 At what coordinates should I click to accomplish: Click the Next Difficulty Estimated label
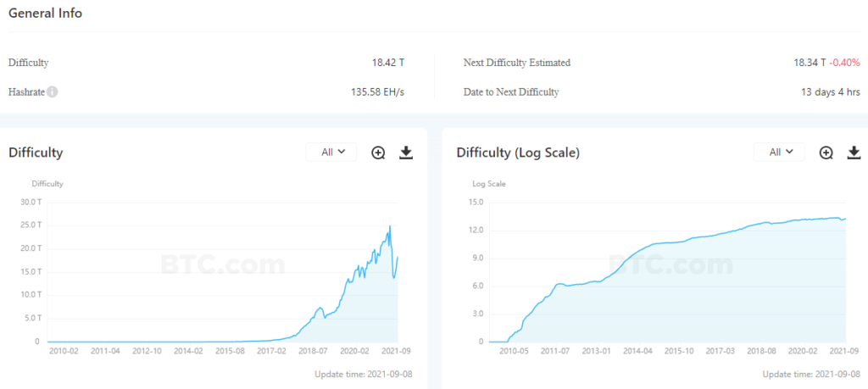point(517,63)
